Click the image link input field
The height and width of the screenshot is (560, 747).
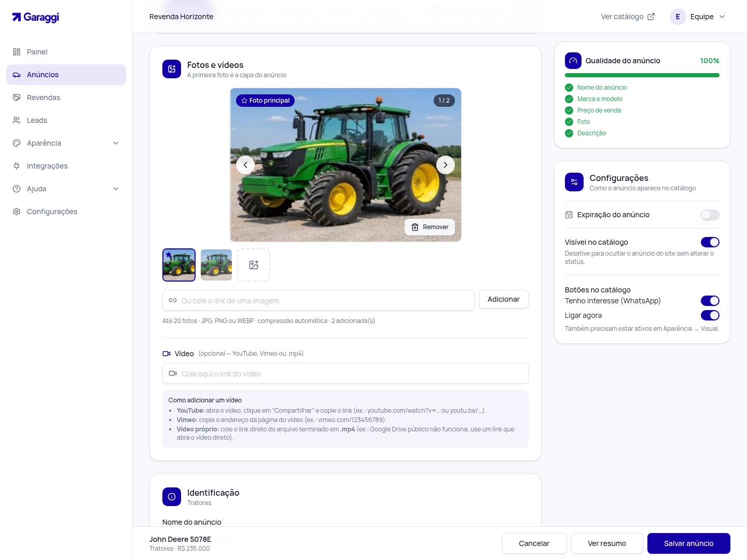click(319, 300)
